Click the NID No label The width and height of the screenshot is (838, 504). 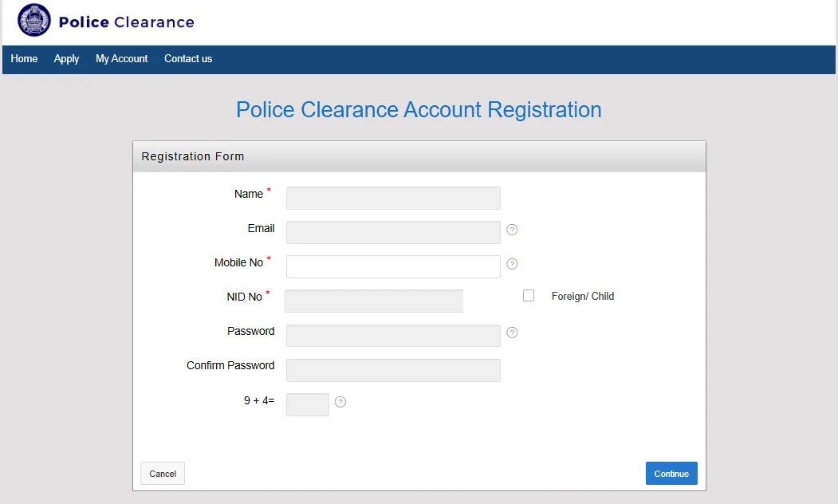[x=244, y=297]
